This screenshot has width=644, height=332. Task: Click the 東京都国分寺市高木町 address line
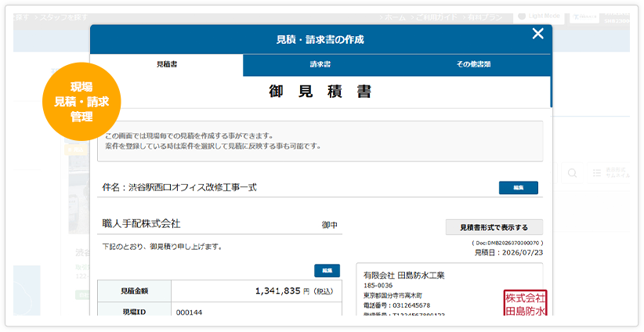393,295
